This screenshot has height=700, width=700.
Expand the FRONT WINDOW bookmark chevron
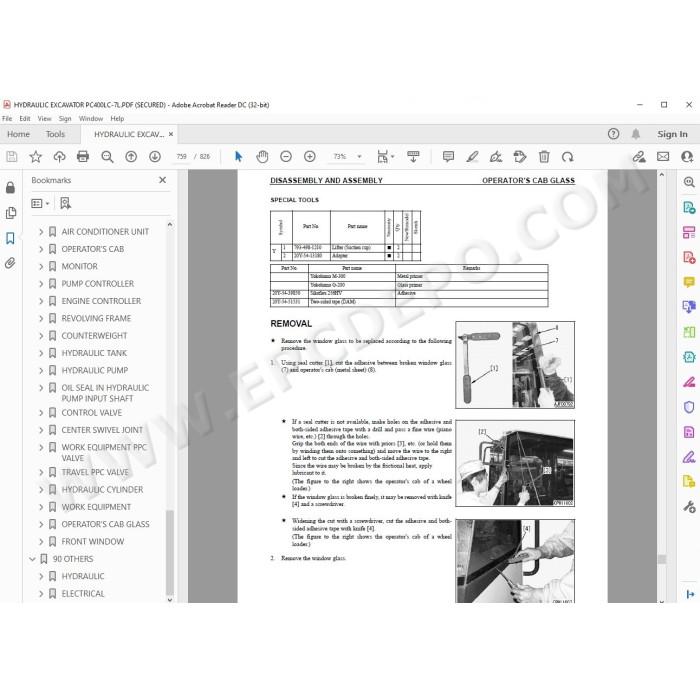click(x=41, y=542)
